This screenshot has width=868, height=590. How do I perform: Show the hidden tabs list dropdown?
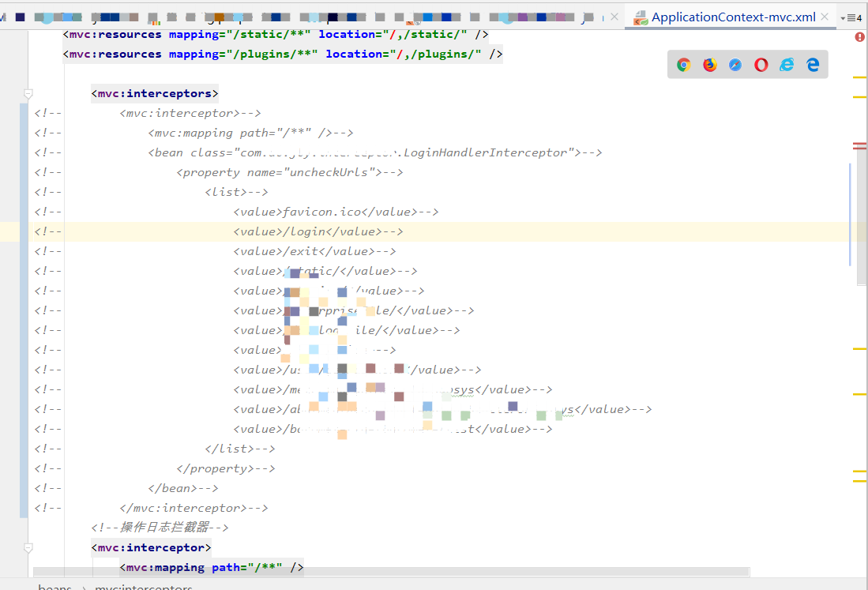(x=851, y=17)
